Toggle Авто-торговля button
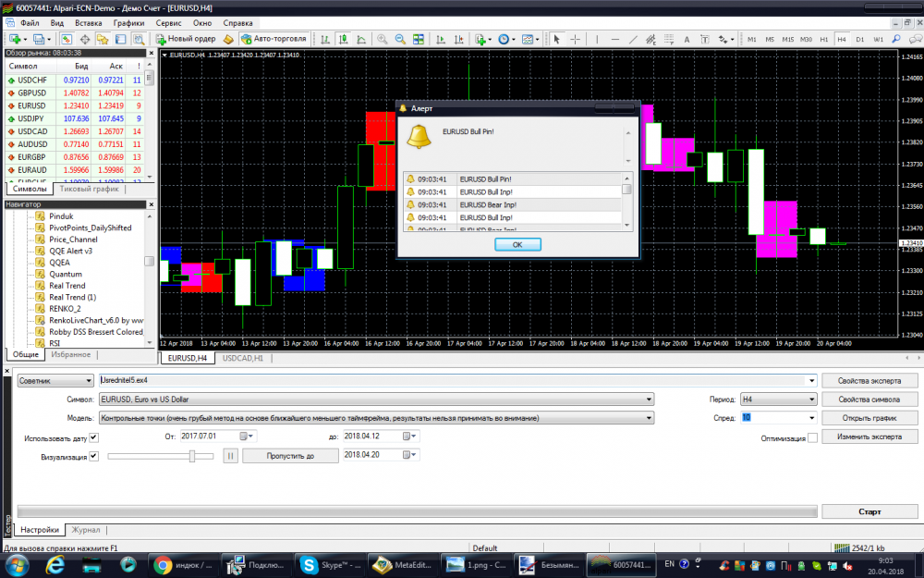Viewport: 924px width, 578px height. tap(274, 39)
